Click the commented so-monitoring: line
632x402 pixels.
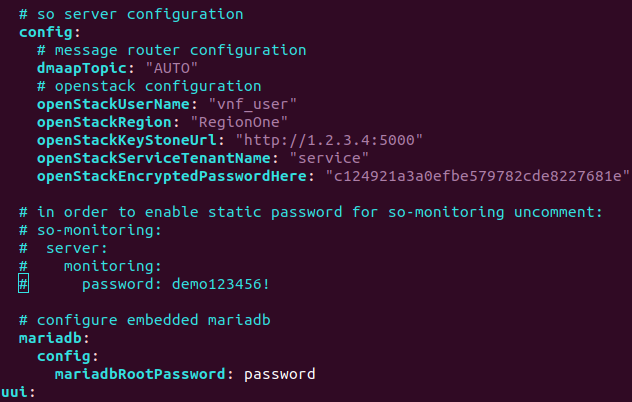point(90,230)
